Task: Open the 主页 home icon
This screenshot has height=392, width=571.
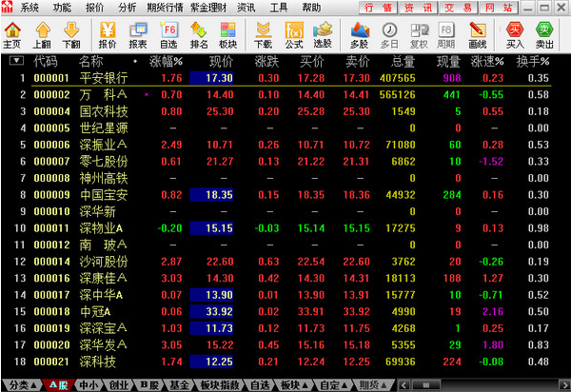Action: 12,35
